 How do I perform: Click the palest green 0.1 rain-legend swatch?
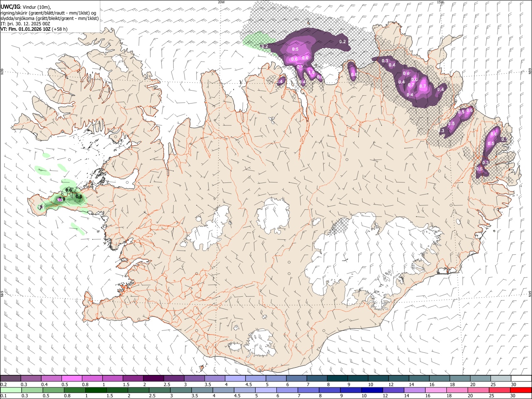(x=11, y=390)
